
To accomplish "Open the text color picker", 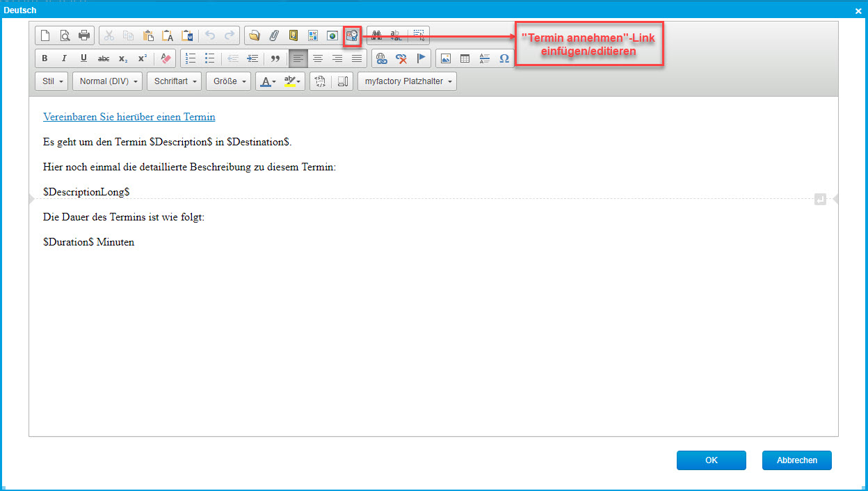I will 267,81.
